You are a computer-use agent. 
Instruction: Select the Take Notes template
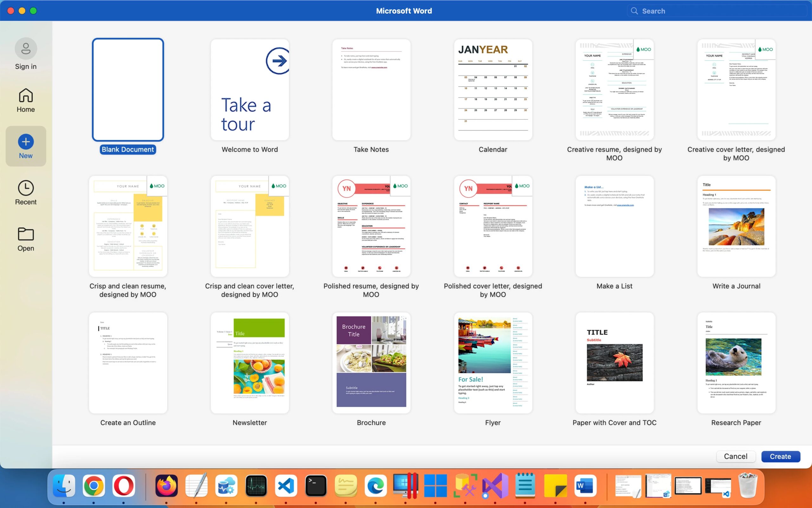[371, 90]
